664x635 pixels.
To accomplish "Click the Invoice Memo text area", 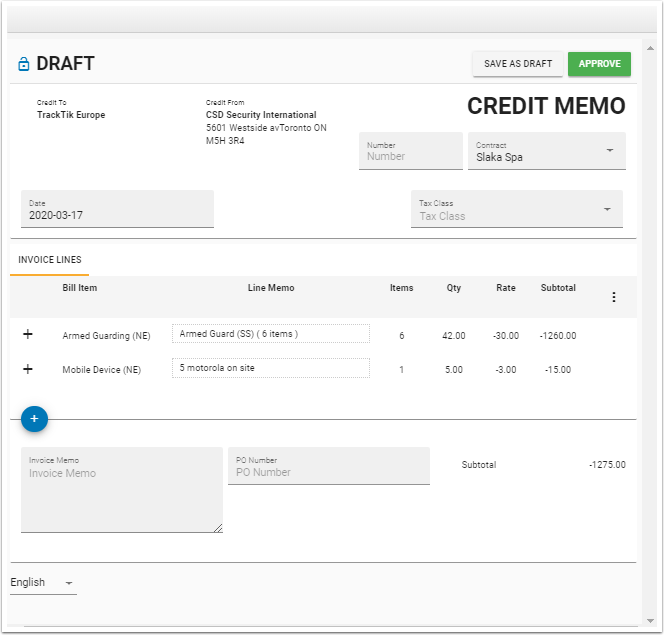I will click(x=122, y=490).
